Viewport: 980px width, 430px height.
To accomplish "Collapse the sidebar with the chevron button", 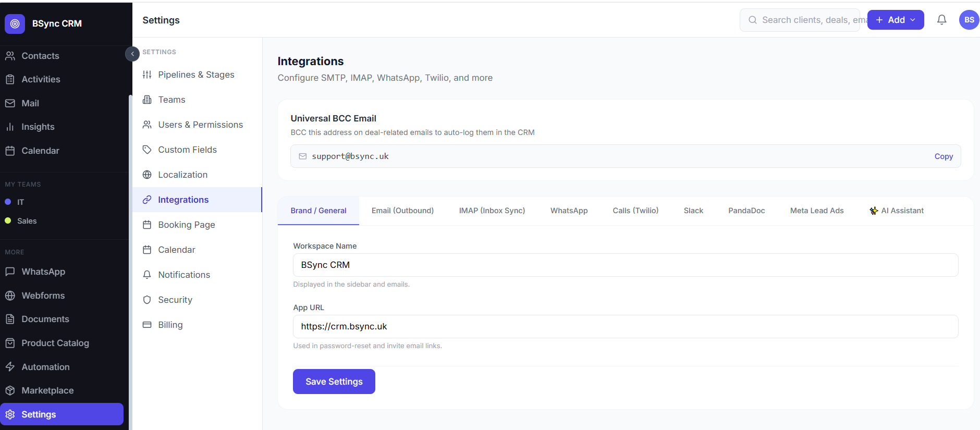I will coord(132,54).
